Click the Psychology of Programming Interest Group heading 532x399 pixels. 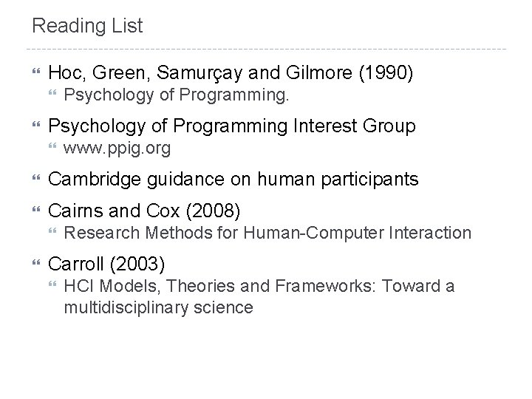[231, 127]
